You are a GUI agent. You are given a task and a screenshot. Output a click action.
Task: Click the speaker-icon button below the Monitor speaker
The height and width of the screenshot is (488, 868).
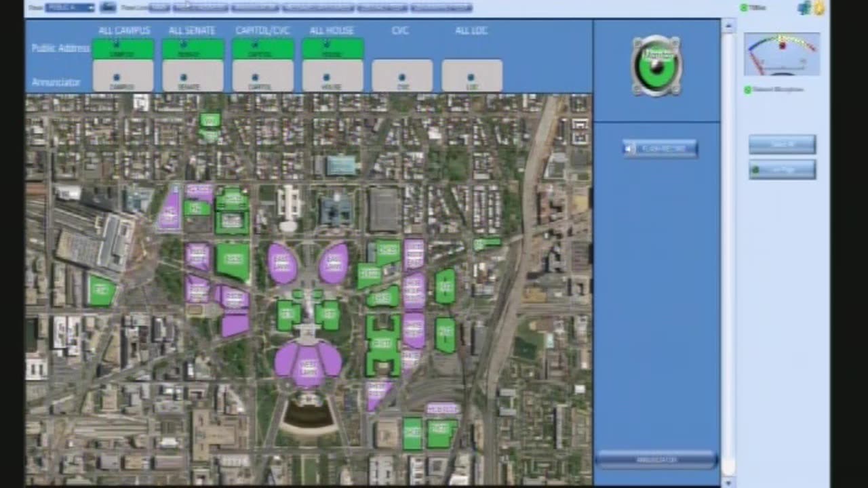coord(660,148)
